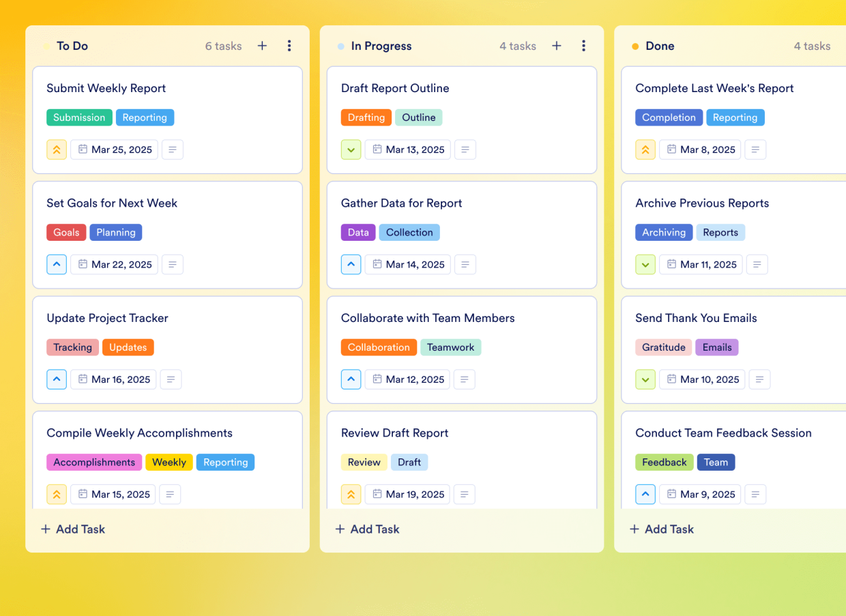Toggle the low priority chevron on Draft Report Outline
The width and height of the screenshot is (846, 616).
pos(351,149)
